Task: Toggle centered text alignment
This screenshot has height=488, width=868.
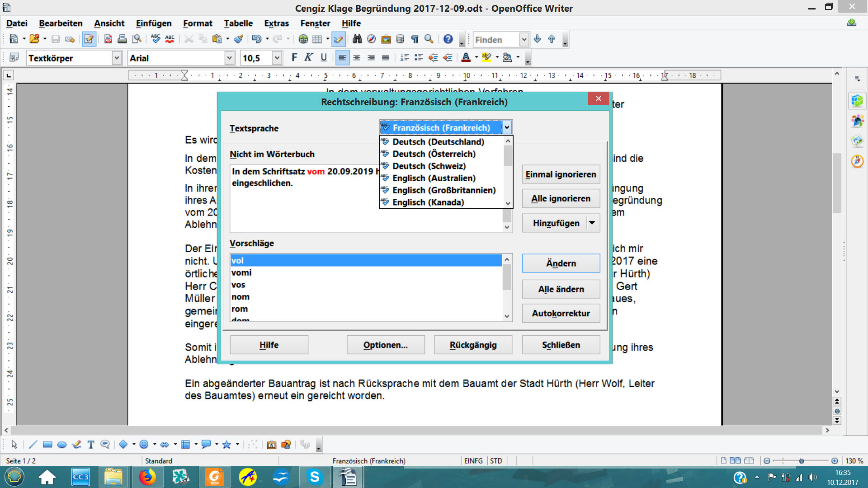Action: [x=357, y=57]
